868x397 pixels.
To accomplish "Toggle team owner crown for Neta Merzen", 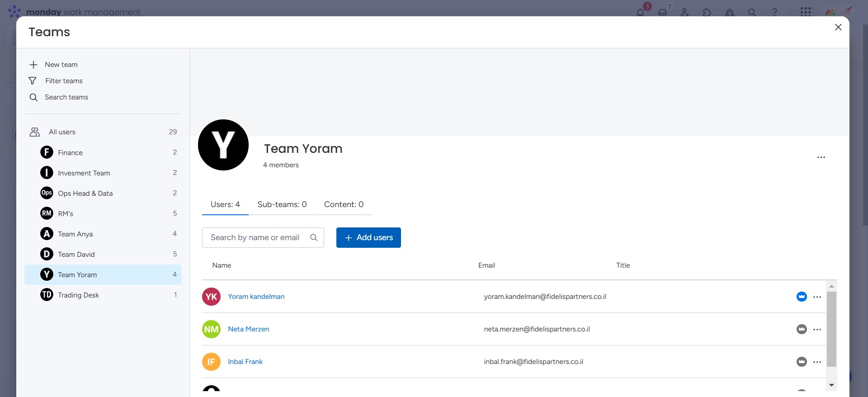I will click(802, 329).
